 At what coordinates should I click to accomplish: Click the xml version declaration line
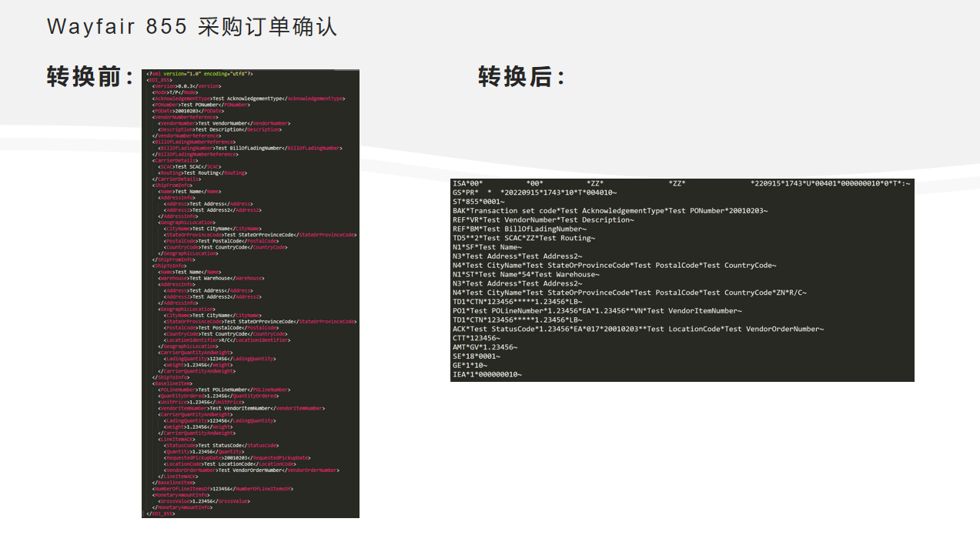point(199,74)
